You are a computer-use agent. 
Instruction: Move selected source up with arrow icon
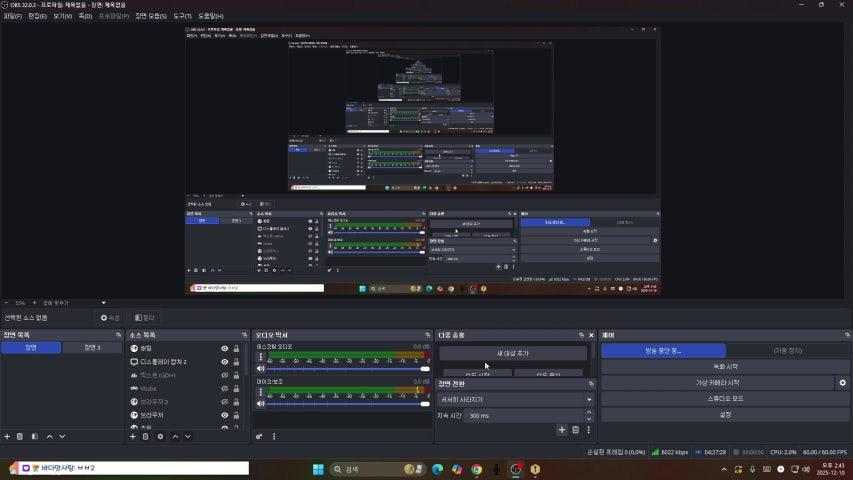[175, 436]
